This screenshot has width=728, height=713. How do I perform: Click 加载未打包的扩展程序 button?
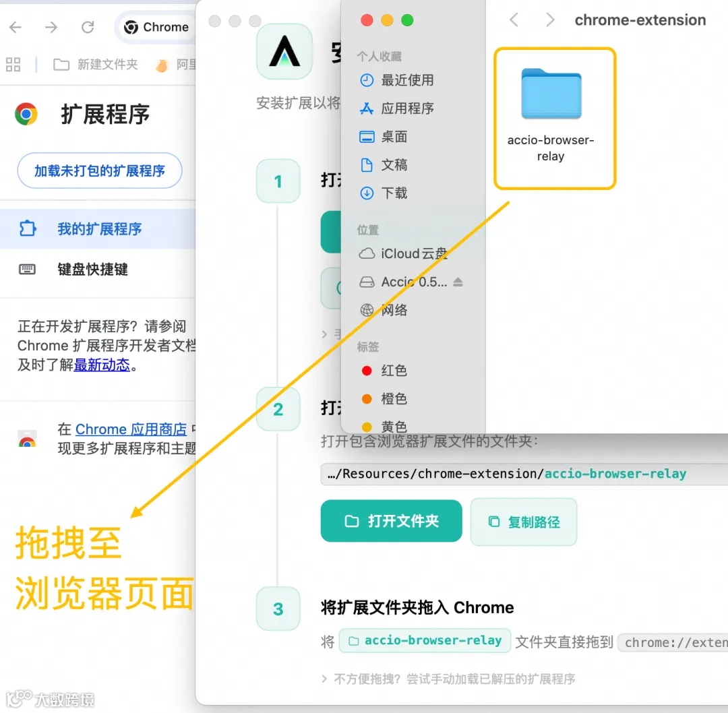pyautogui.click(x=99, y=170)
